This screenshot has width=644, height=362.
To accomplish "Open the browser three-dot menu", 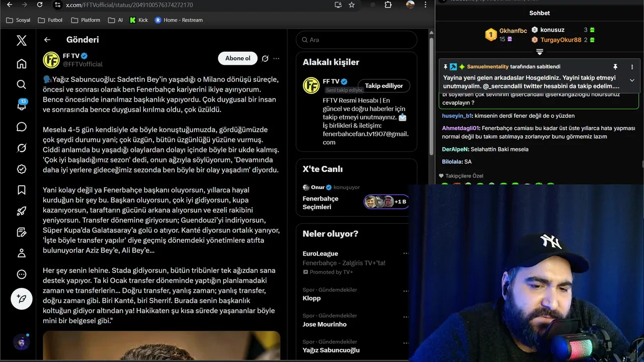I will tap(426, 5).
